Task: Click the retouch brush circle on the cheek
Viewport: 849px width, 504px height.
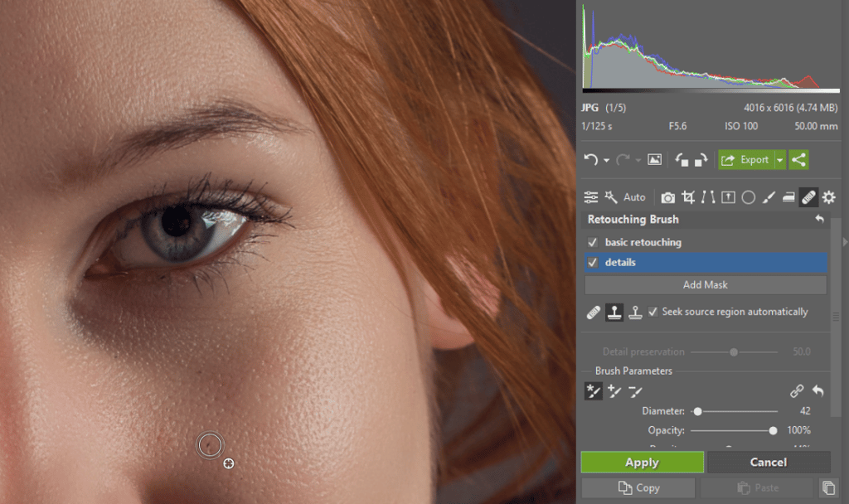Action: click(x=210, y=445)
